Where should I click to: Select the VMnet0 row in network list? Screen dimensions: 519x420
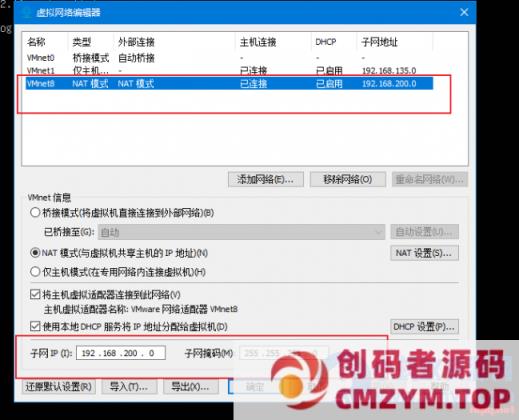[229, 58]
